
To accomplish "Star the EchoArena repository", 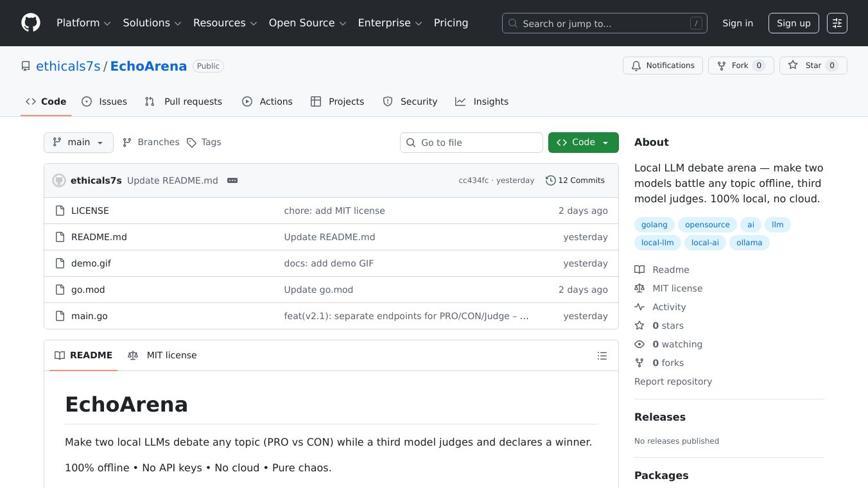I will (x=813, y=65).
